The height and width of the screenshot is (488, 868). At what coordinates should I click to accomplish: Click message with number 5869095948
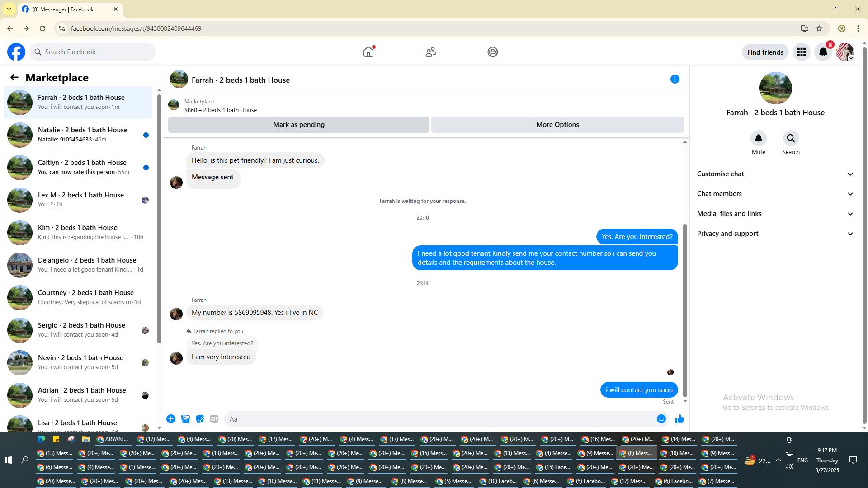pyautogui.click(x=255, y=313)
